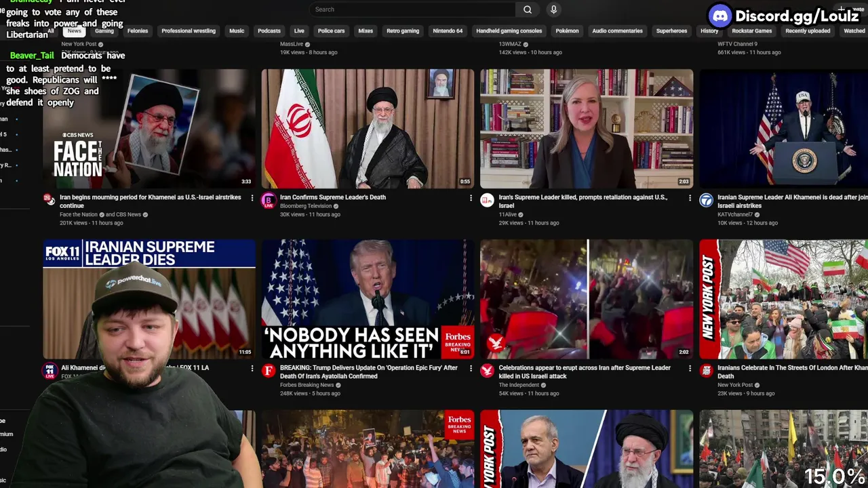This screenshot has height=488, width=868.
Task: Select the Felonies category chip
Action: coord(138,31)
